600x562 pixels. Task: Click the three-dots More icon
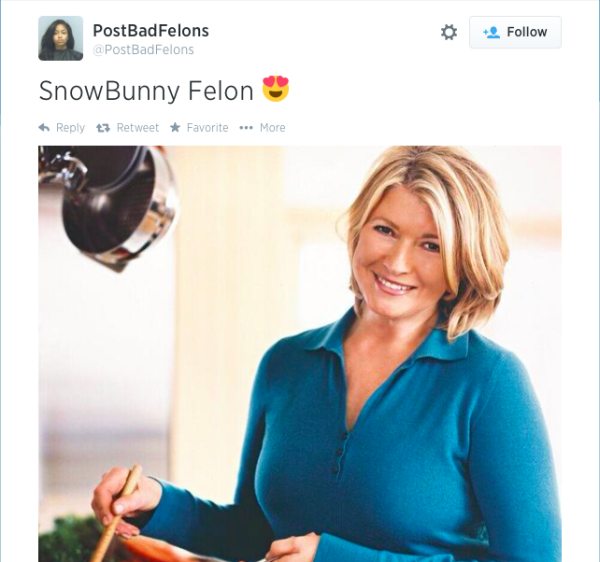pos(246,128)
